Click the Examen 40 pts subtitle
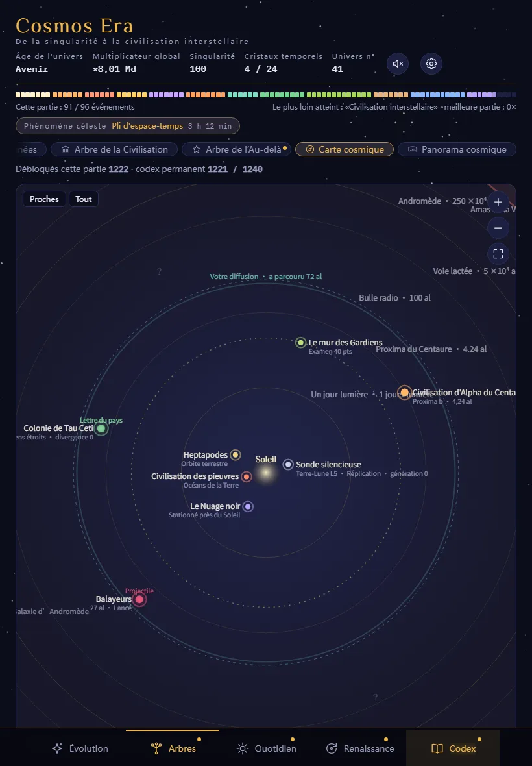This screenshot has height=766, width=532. pos(330,352)
